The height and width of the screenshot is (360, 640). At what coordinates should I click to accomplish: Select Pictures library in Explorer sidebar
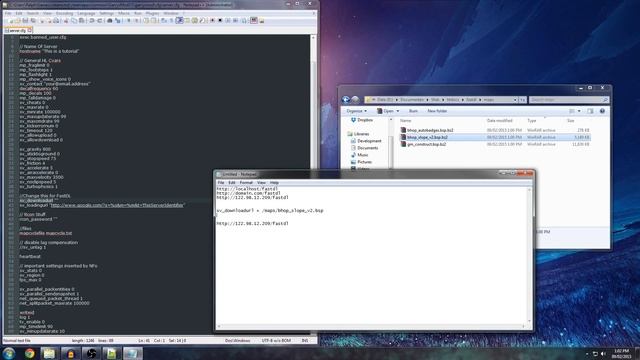coord(361,162)
